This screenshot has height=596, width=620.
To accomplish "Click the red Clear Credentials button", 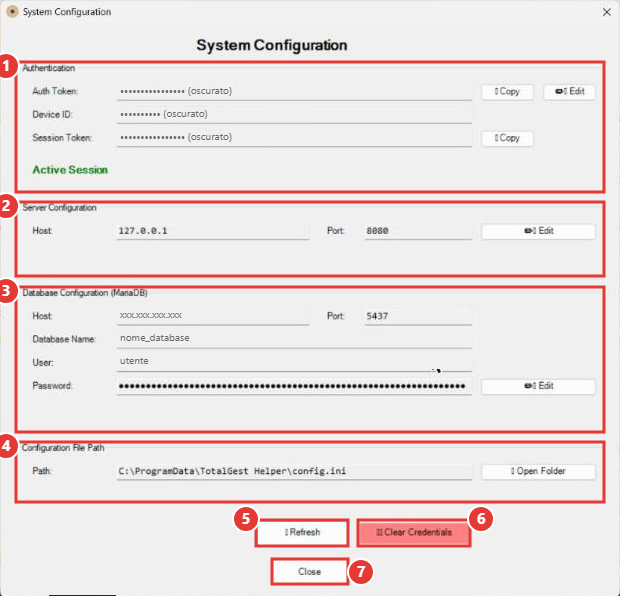I will (x=414, y=532).
